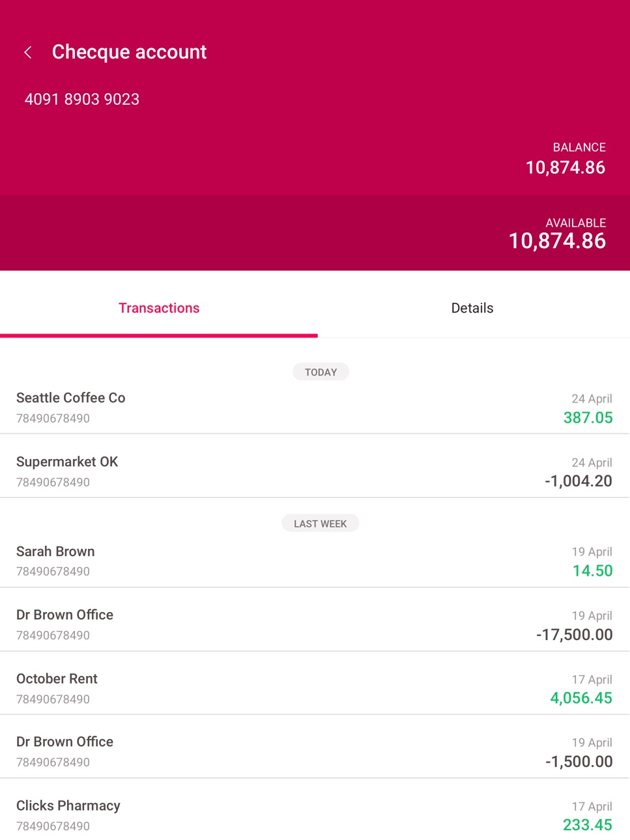Tap the 387.05 amount

[588, 417]
